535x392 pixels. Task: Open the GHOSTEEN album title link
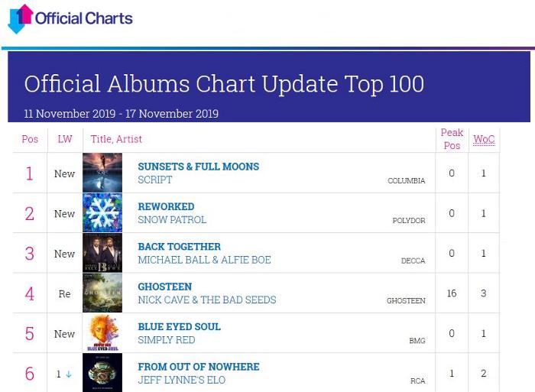point(164,287)
